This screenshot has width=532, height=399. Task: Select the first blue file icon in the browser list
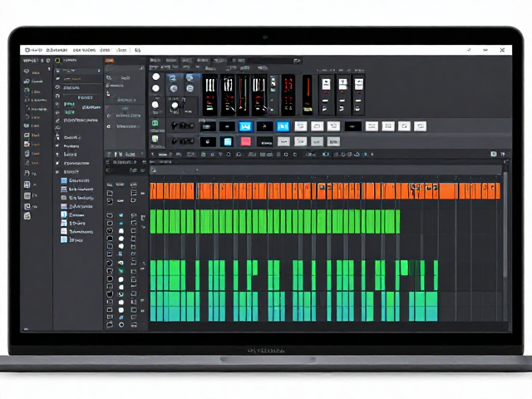pyautogui.click(x=64, y=180)
